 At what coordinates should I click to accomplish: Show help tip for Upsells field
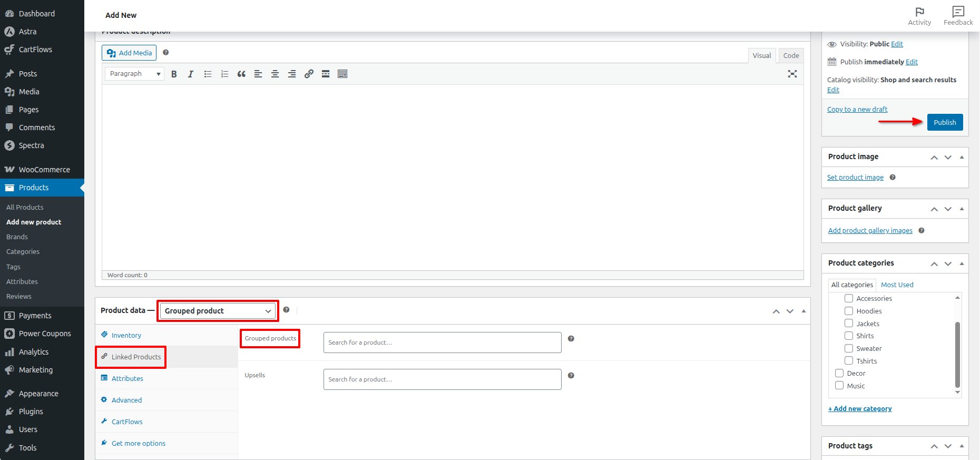[x=571, y=376]
